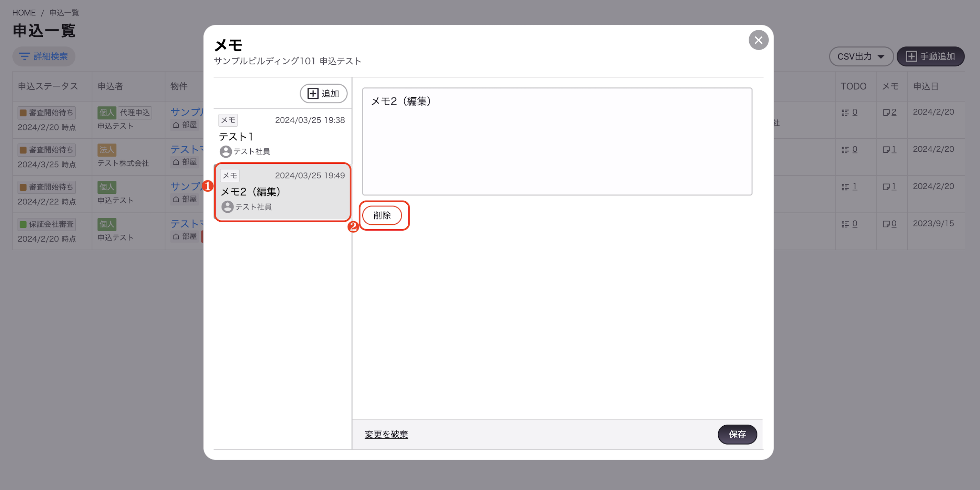Select the メモ2（編集） memo entry

coord(283,192)
